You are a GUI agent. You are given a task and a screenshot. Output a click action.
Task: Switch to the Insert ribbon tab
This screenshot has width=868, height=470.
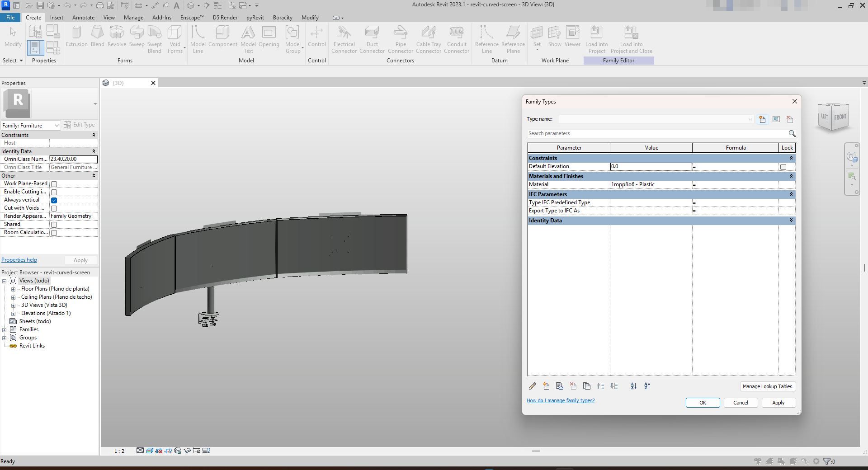click(57, 18)
